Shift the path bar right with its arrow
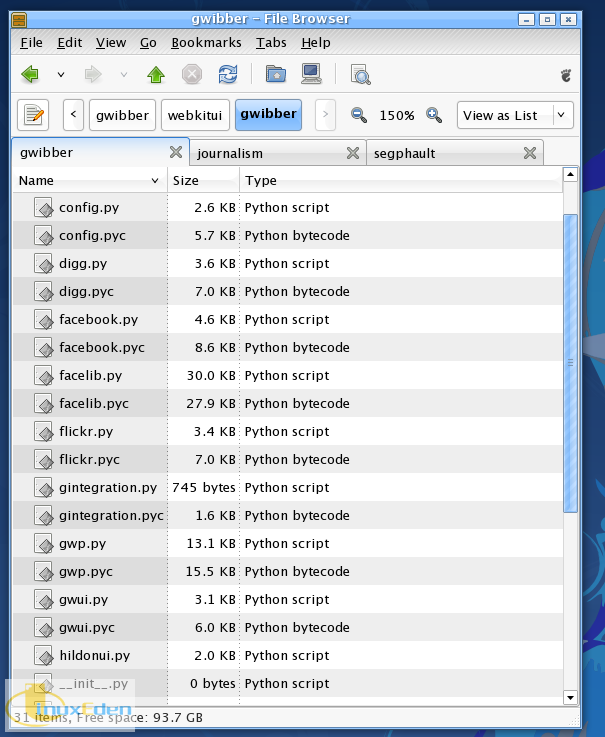Viewport: 605px width, 737px height. tap(325, 114)
